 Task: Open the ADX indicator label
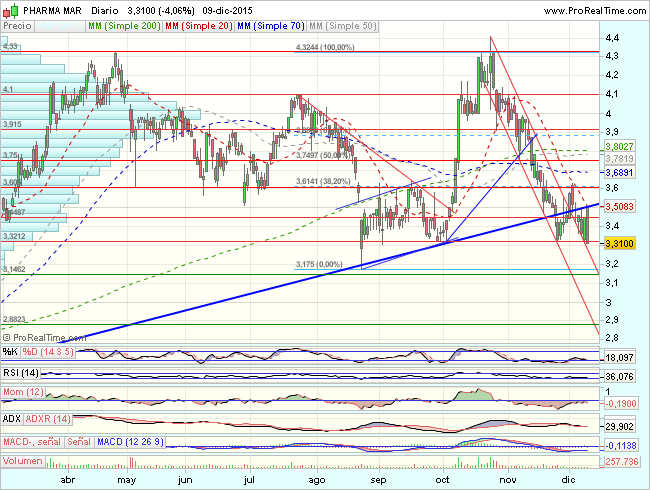tap(12, 419)
